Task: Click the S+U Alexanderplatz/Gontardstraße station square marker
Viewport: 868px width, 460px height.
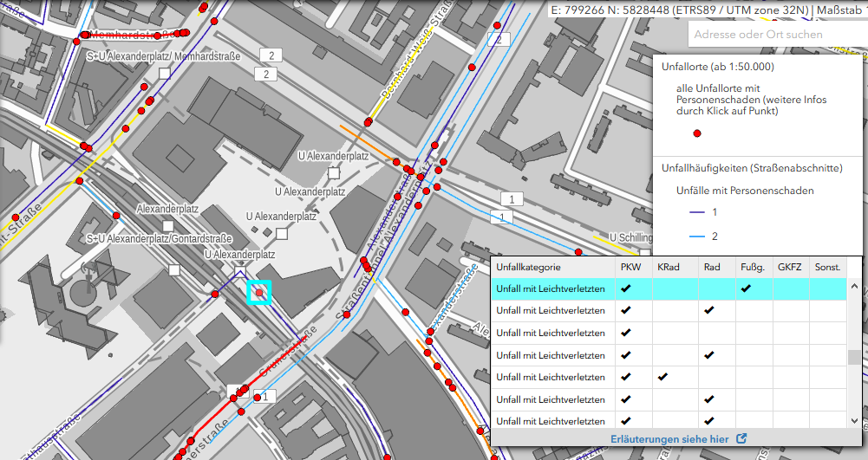Action: coord(174,270)
